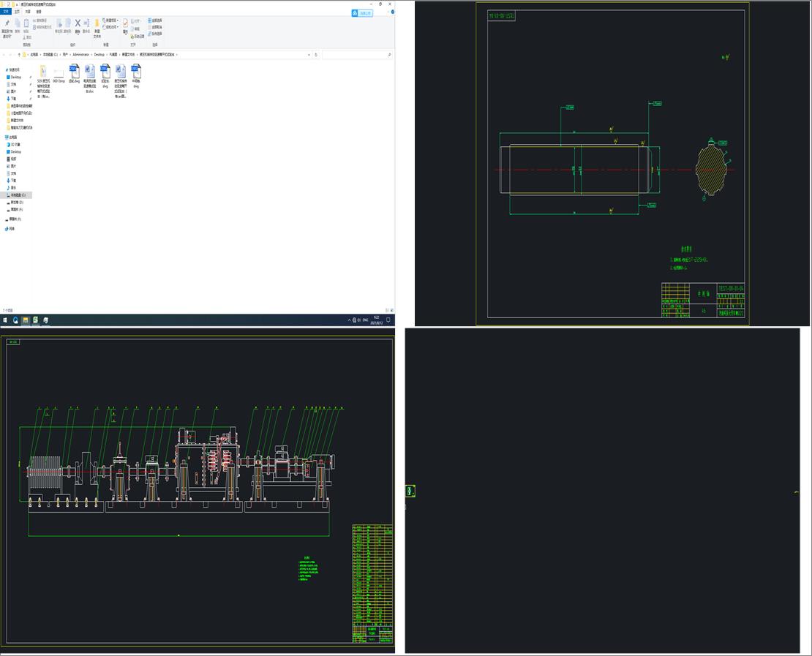
Task: Collapse the Explorer ribbon with the chevron
Action: tap(388, 12)
